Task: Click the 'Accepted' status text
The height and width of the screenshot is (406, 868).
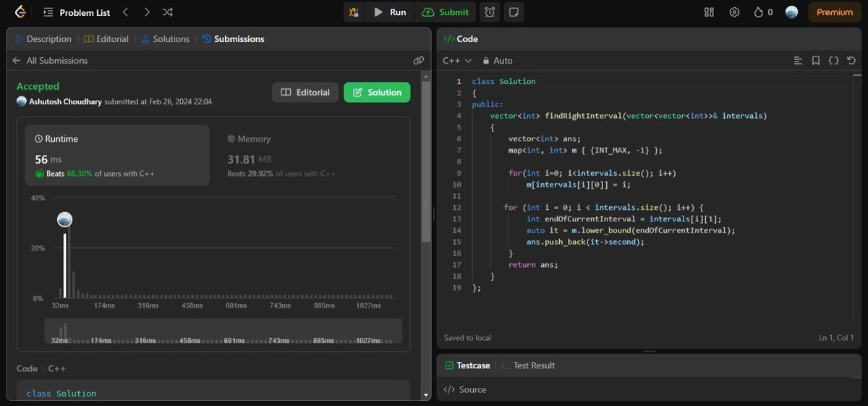Action: (38, 86)
